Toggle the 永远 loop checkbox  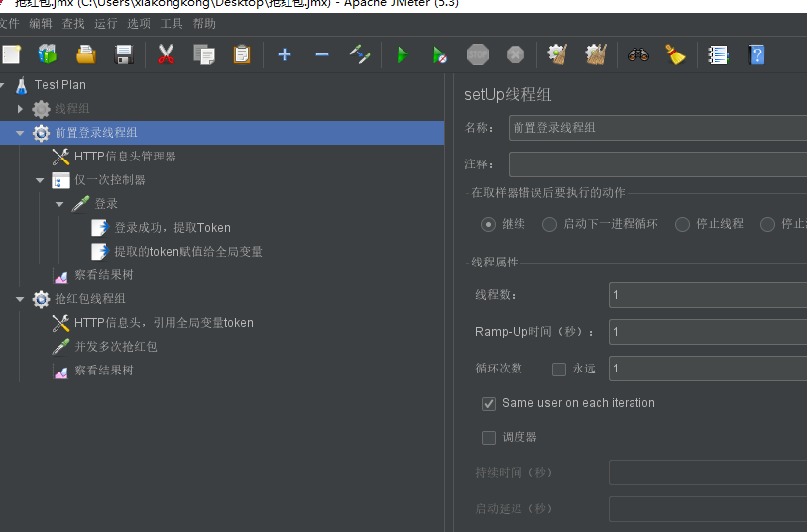point(559,369)
